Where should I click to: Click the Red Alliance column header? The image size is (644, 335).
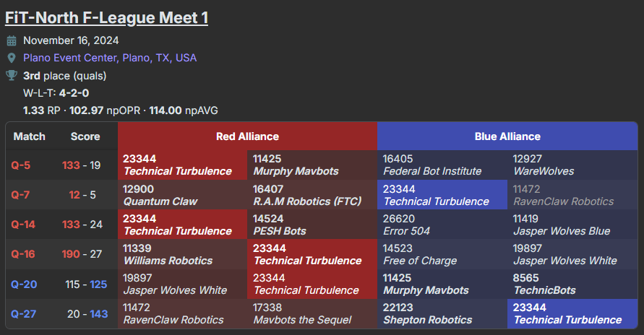click(x=247, y=136)
